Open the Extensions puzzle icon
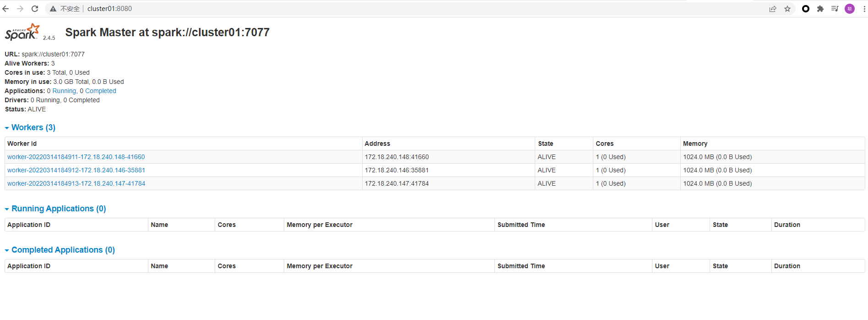Image resolution: width=868 pixels, height=320 pixels. pos(820,9)
